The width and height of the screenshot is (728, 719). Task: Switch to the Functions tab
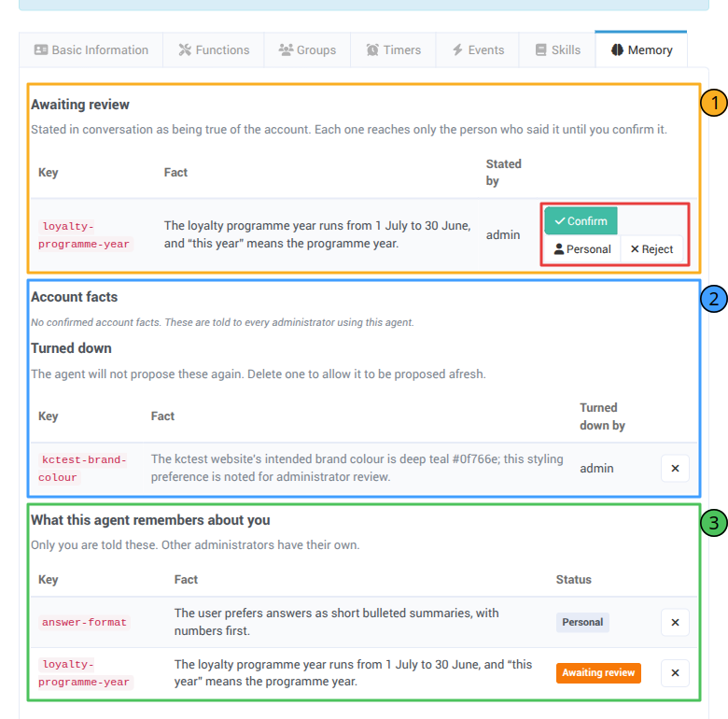214,50
